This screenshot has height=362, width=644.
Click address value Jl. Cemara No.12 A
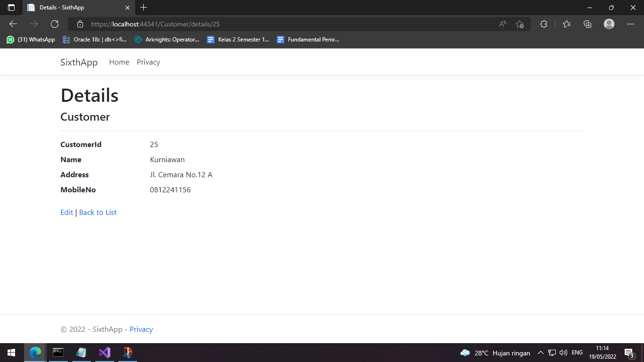[181, 175]
